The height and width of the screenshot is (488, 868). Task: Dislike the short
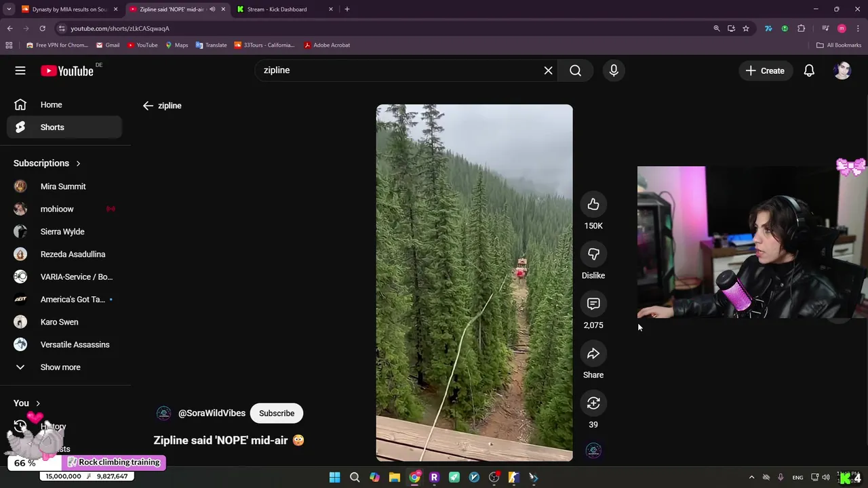593,254
